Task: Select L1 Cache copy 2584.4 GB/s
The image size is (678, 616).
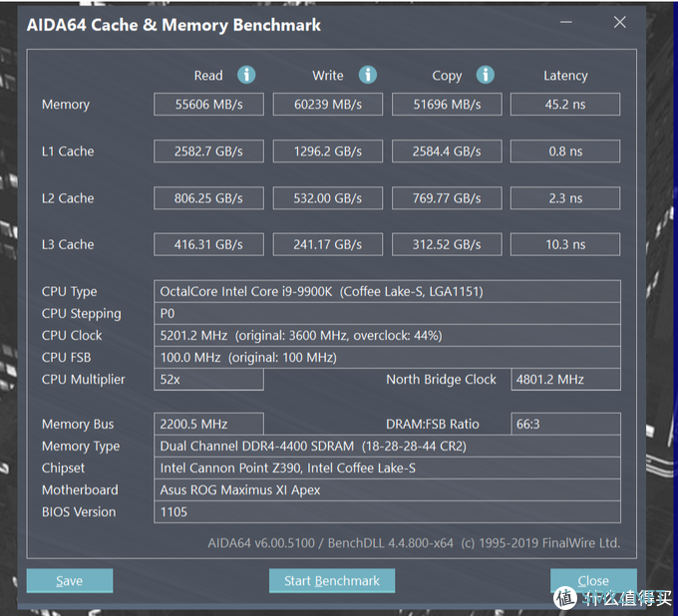Action: 447,152
